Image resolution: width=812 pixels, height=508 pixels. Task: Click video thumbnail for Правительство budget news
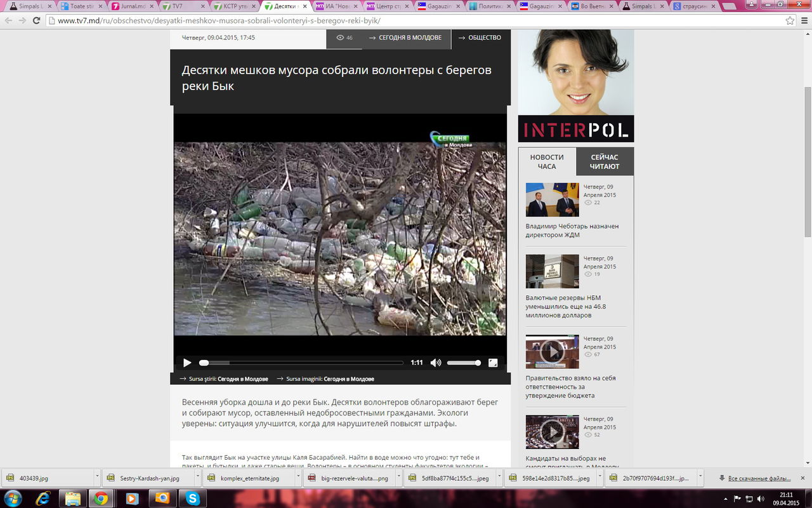(553, 351)
